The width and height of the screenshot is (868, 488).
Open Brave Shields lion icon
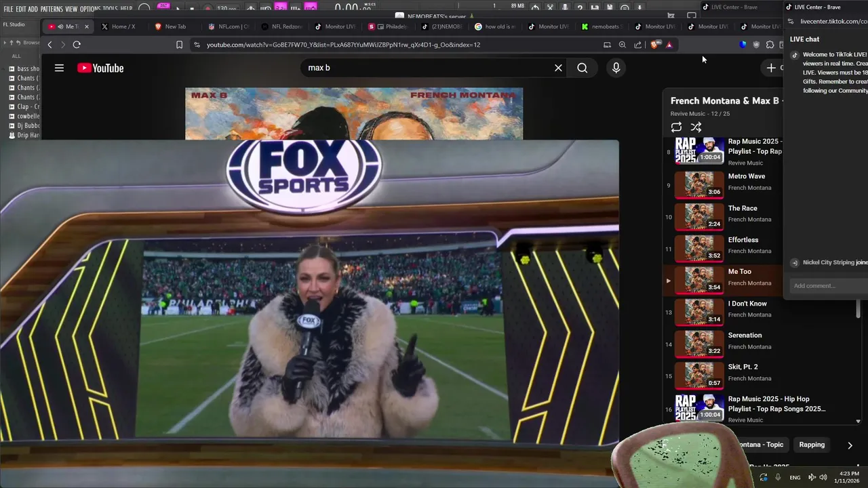tap(654, 45)
